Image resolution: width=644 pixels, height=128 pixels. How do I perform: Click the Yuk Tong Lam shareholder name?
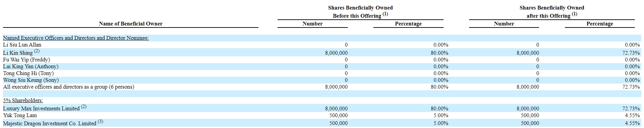tap(20, 115)
